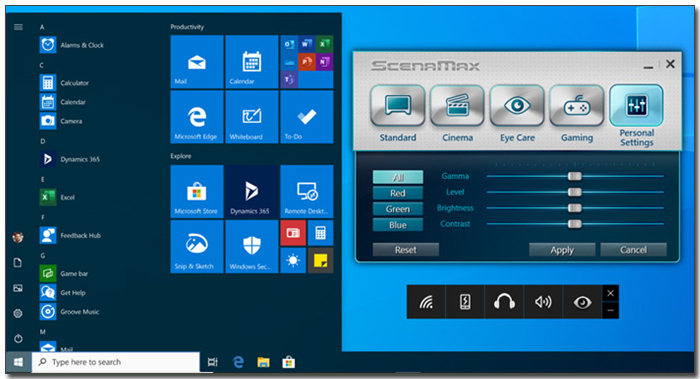Viewport: 700px width, 379px height.
Task: Open the speaker volume icon in control bar
Action: [x=543, y=302]
